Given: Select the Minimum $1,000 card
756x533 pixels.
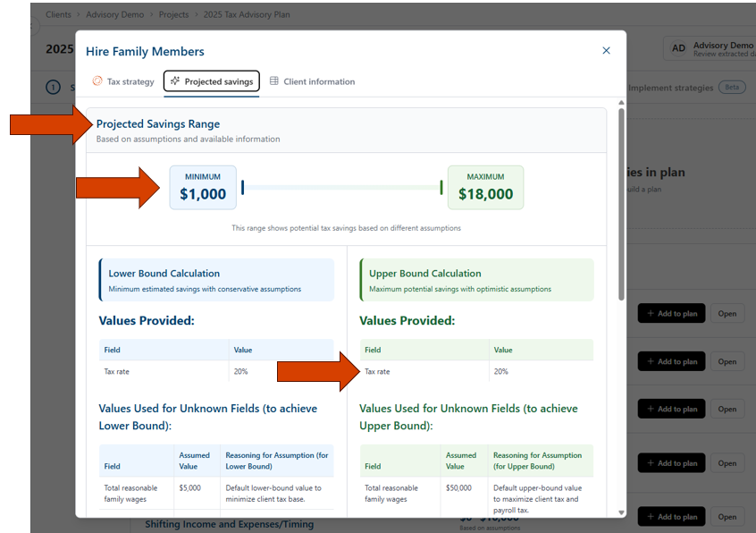Looking at the screenshot, I should click(x=203, y=187).
